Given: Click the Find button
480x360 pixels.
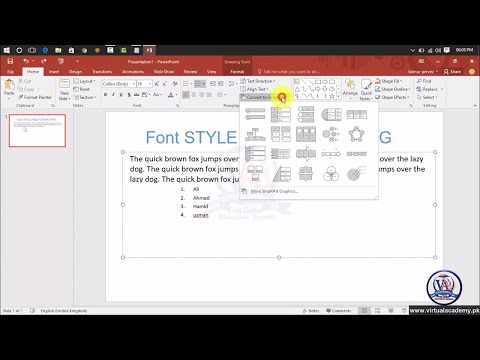Looking at the screenshot, I should click(424, 81).
